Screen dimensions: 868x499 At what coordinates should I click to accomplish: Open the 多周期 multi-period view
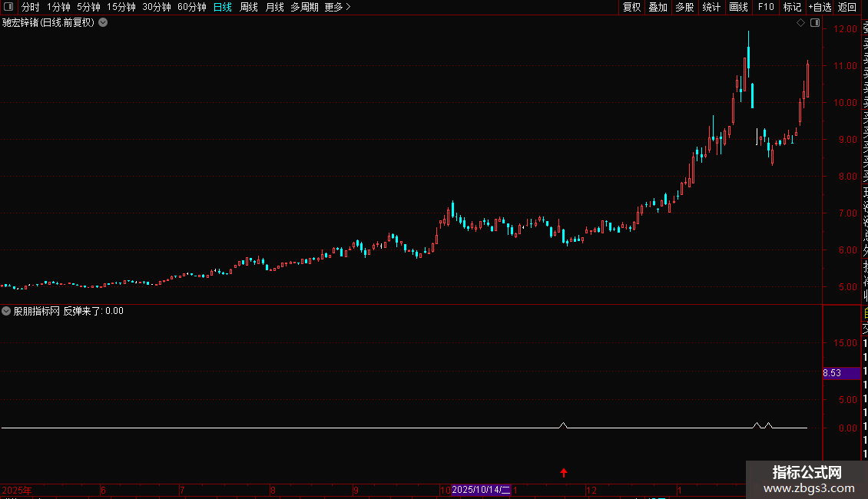(x=304, y=7)
